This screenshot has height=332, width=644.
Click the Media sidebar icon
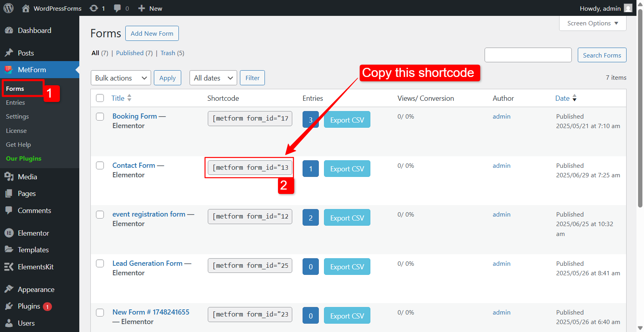pyautogui.click(x=9, y=177)
